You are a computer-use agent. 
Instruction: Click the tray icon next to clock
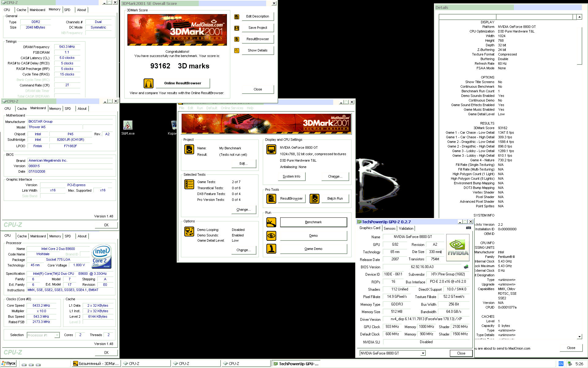(570, 364)
